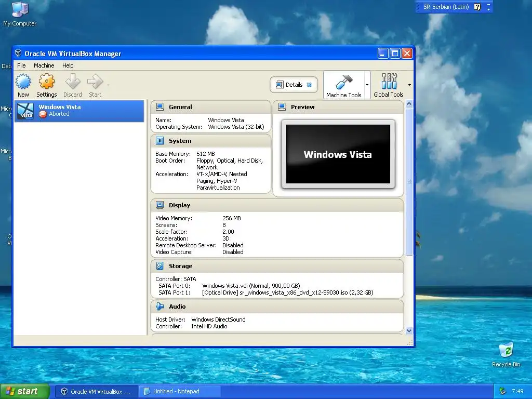Image resolution: width=532 pixels, height=399 pixels.
Task: Click the Display section icon
Action: click(x=160, y=205)
